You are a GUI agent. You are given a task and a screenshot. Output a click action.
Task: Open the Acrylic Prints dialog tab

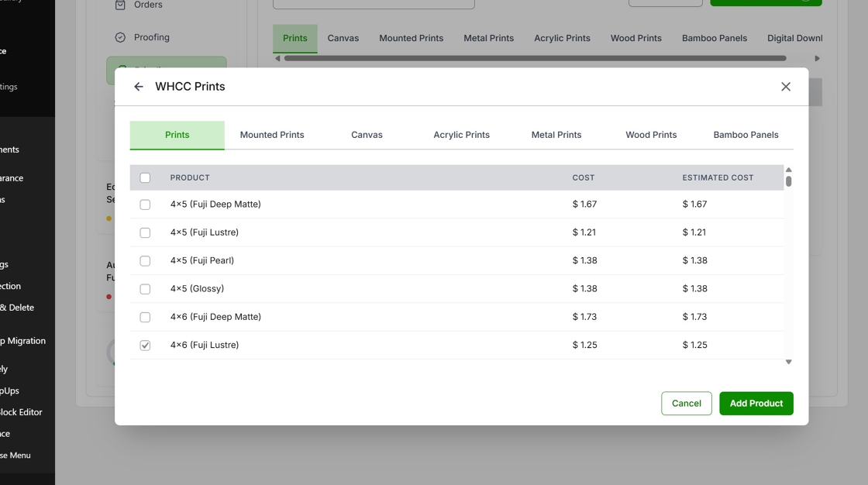point(462,135)
